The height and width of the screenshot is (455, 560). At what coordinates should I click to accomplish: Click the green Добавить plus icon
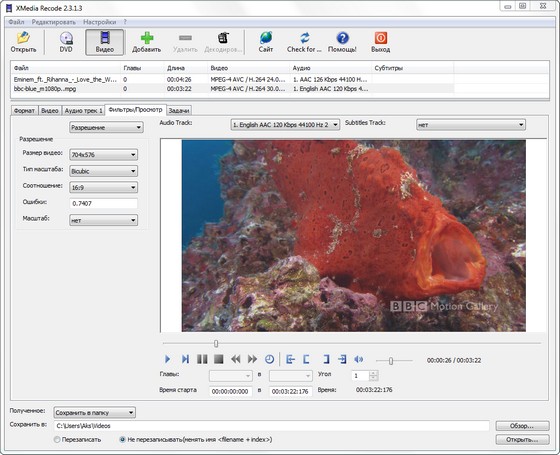click(147, 38)
